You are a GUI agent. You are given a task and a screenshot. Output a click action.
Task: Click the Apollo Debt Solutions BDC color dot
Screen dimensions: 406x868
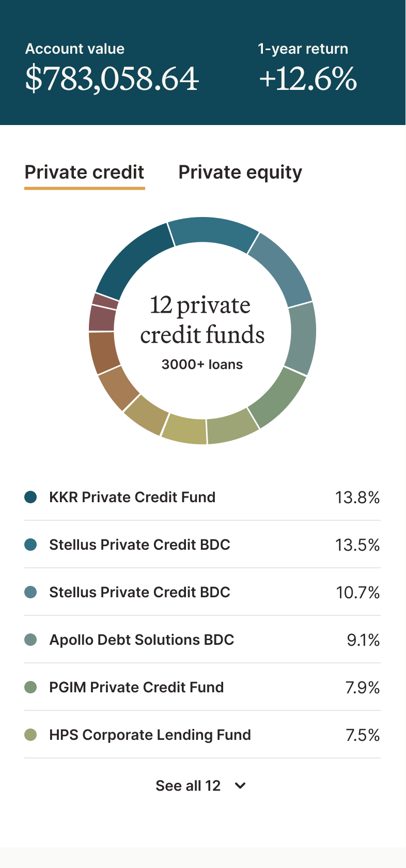[30, 640]
